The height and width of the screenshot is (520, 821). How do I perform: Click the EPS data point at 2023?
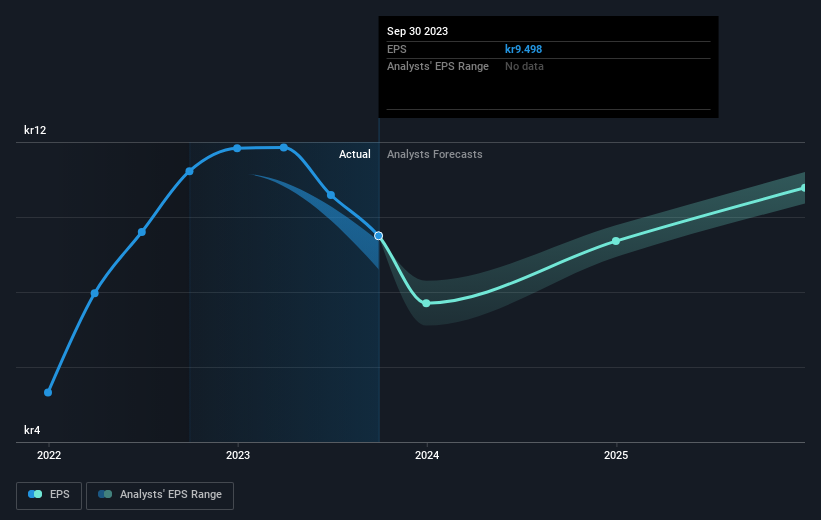(x=237, y=148)
